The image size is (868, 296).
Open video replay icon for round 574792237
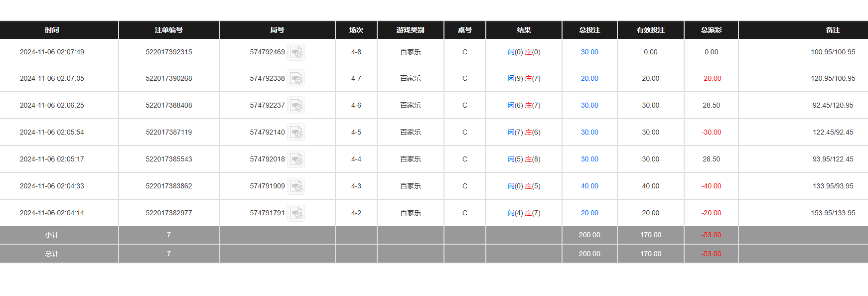tap(296, 105)
